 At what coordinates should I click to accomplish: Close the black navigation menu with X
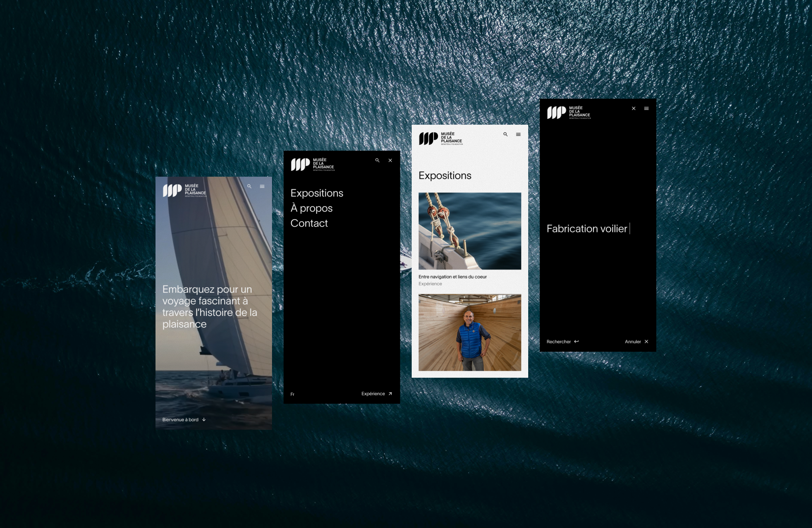[x=390, y=160]
